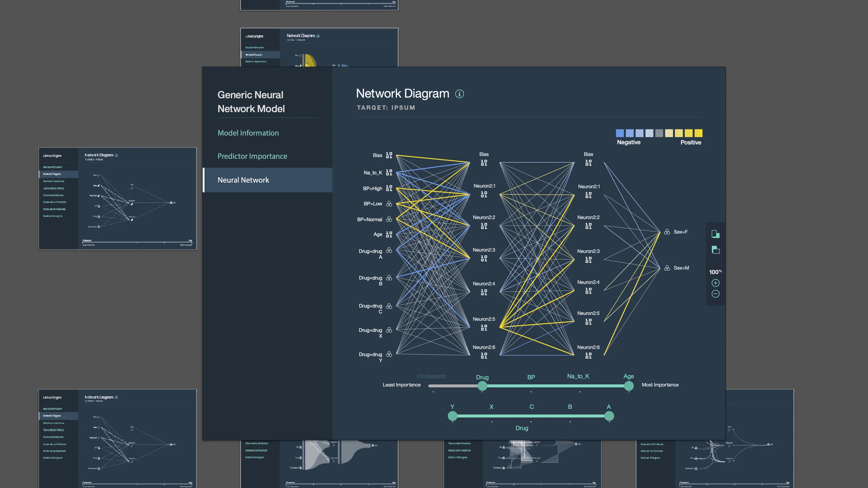Switch to the Model Information section

pos(248,133)
